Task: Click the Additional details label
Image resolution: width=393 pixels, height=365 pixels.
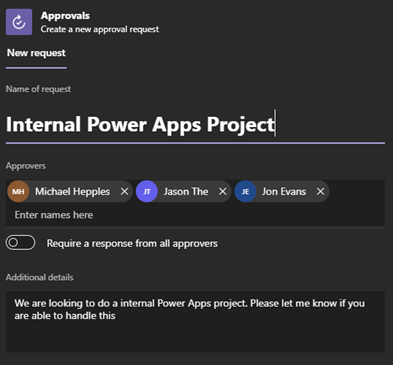Action: pos(40,277)
